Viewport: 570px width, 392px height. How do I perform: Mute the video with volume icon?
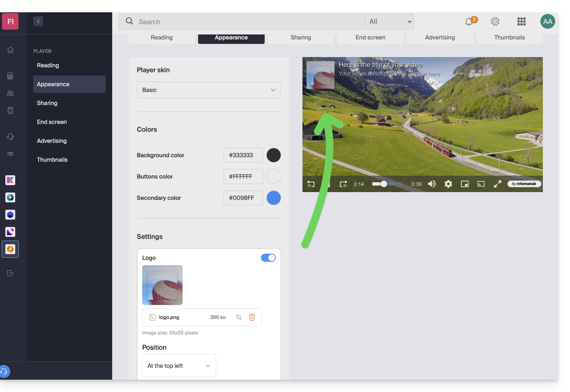(x=432, y=184)
